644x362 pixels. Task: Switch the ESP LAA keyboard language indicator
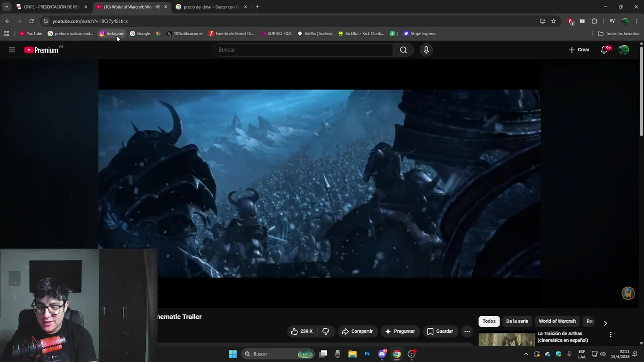coord(582,354)
